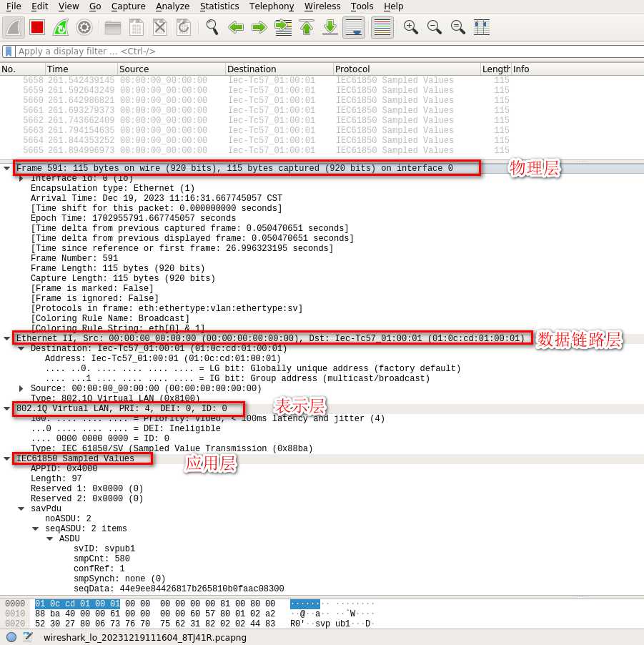The image size is (644, 645).
Task: Select the Arrival Time detail line
Action: (157, 198)
